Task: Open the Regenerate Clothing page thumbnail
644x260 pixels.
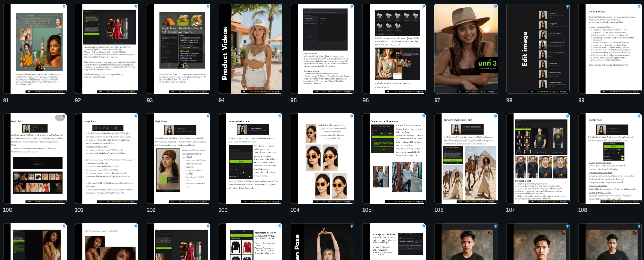Action: (251, 242)
